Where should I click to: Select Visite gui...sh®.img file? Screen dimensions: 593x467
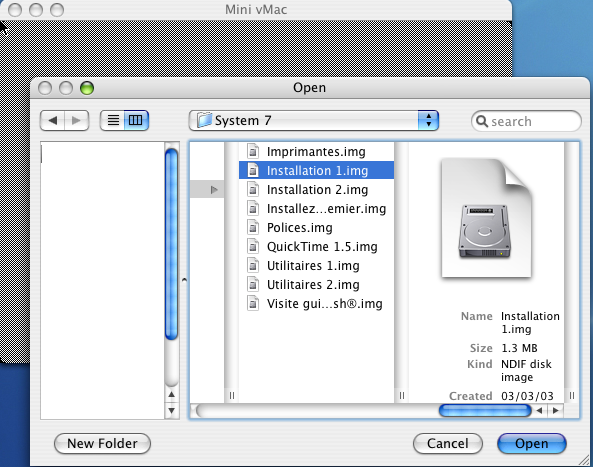click(x=317, y=304)
